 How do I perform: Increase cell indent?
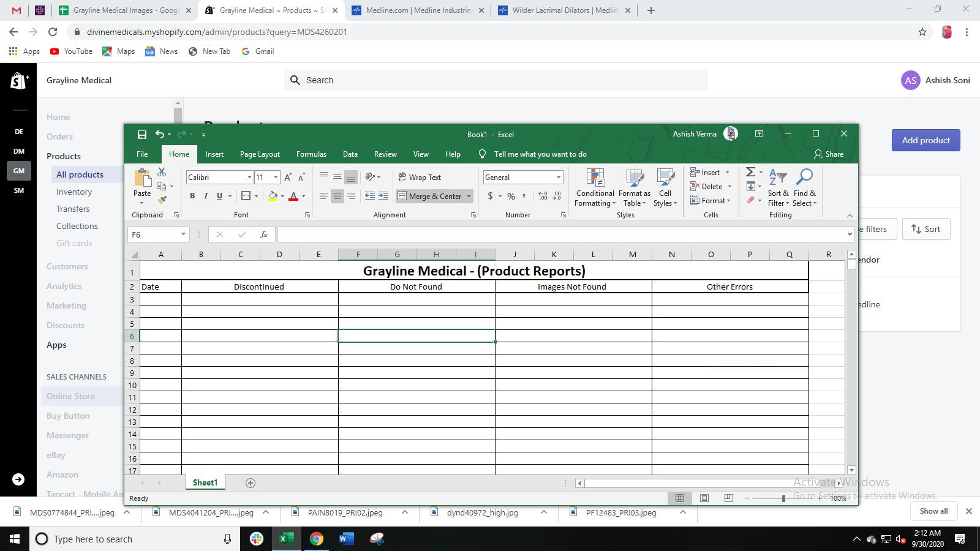pos(383,196)
